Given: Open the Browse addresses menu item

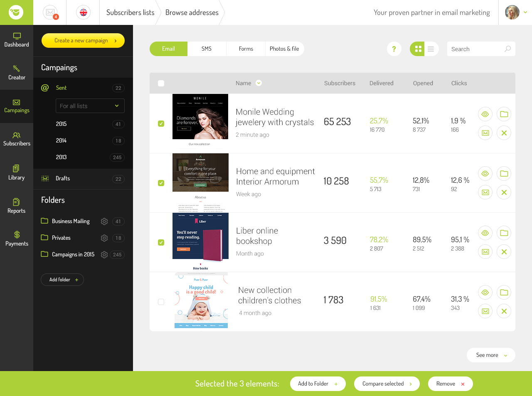Looking at the screenshot, I should click(x=192, y=12).
